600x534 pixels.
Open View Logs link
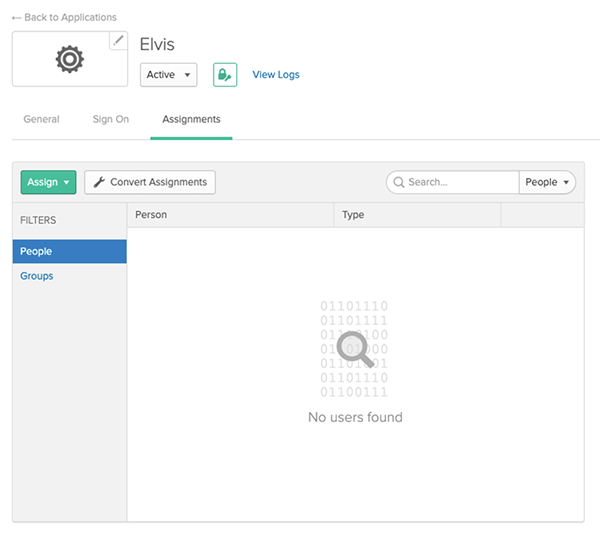point(276,75)
